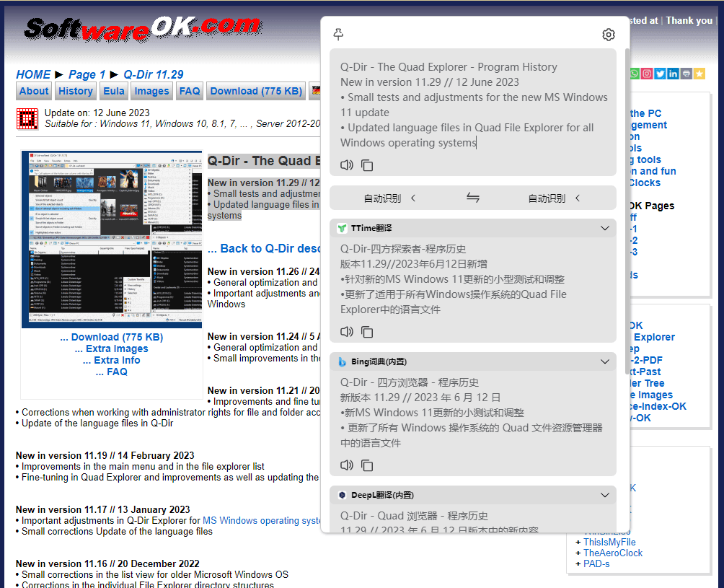Click the red Q-Dir program icon
The width and height of the screenshot is (724, 588).
tap(27, 119)
